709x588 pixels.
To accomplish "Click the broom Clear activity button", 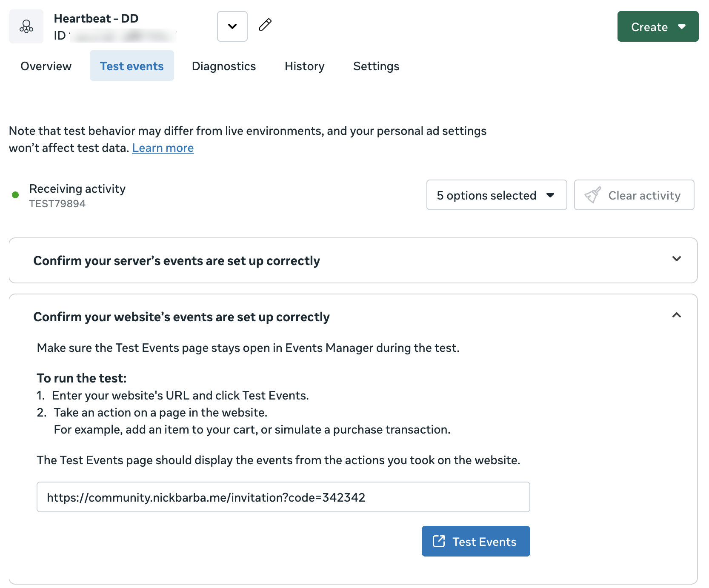I will tap(634, 195).
